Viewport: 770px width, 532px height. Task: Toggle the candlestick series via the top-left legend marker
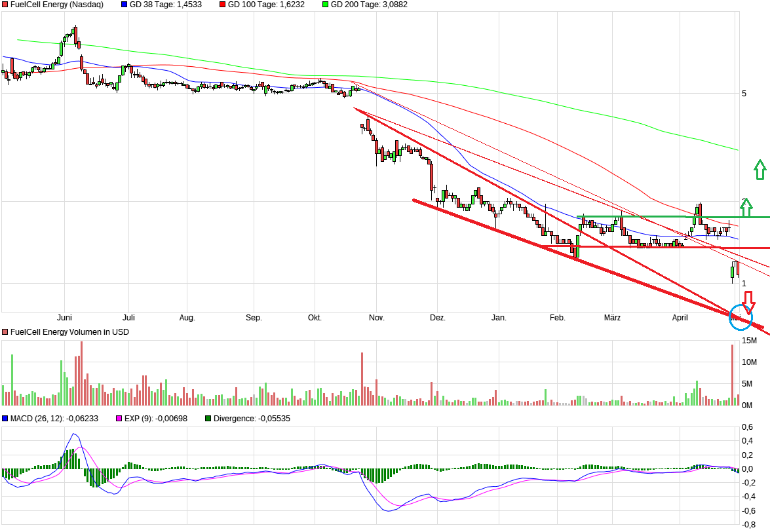(5, 5)
